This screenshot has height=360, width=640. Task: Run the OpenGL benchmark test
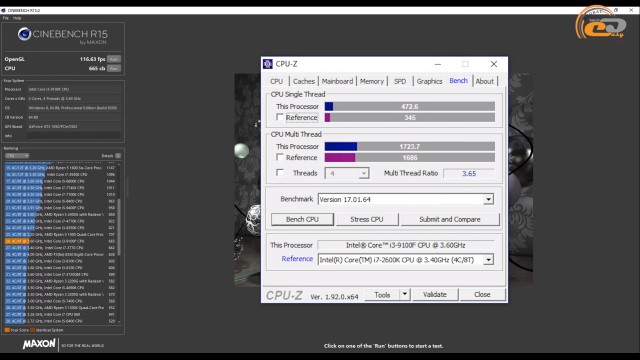[x=114, y=59]
